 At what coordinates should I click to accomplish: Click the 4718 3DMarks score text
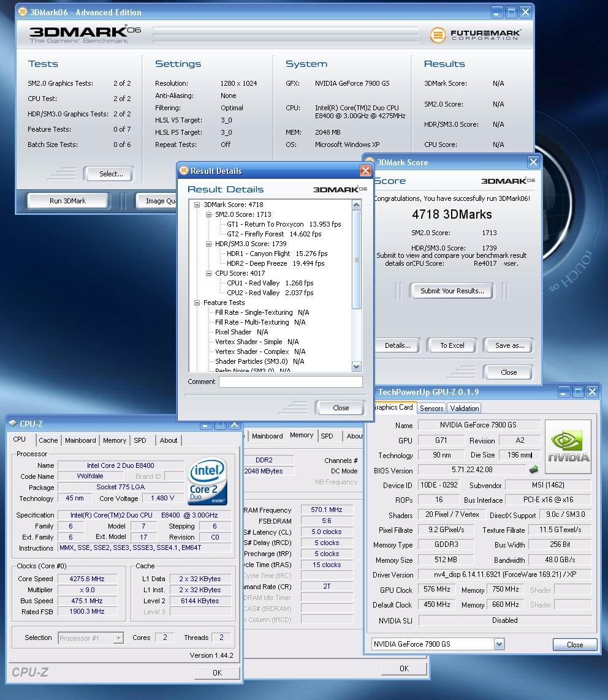tap(452, 214)
